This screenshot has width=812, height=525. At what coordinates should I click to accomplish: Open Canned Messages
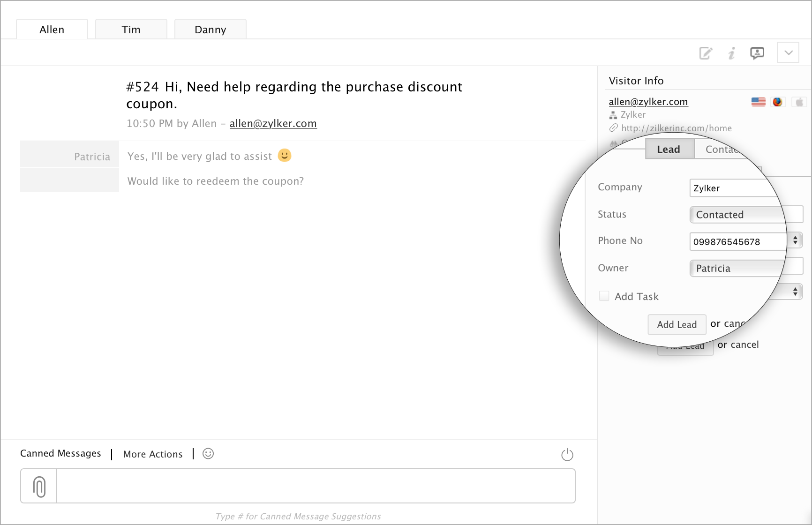(x=60, y=453)
